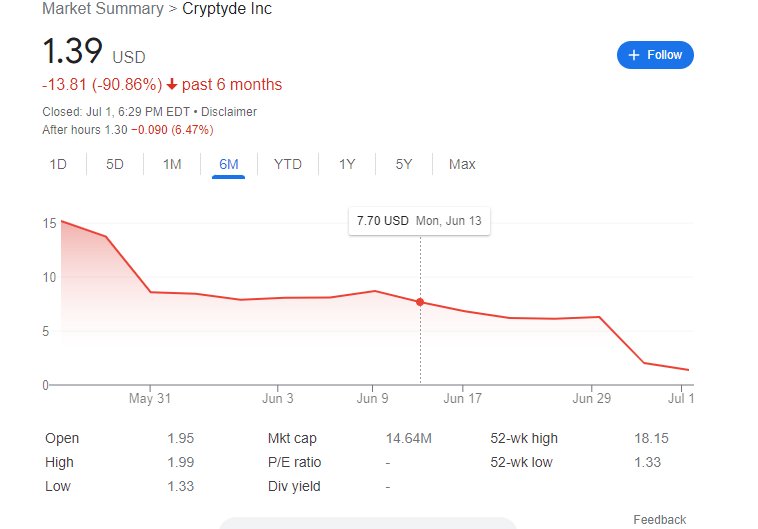Image resolution: width=758 pixels, height=529 pixels.
Task: Open the Disclaimer link
Action: tap(229, 112)
